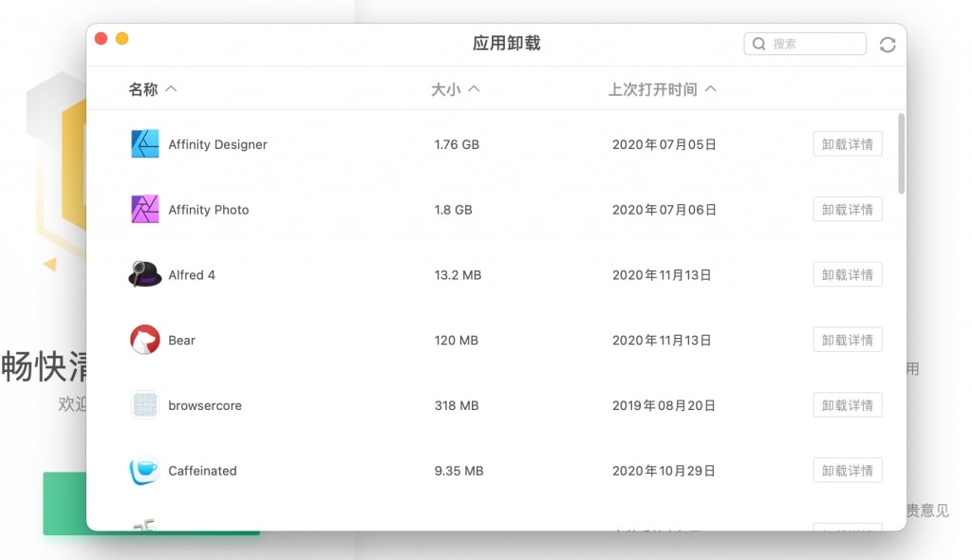Click the date 2020年07月06日
This screenshot has width=972, height=560.
(664, 210)
